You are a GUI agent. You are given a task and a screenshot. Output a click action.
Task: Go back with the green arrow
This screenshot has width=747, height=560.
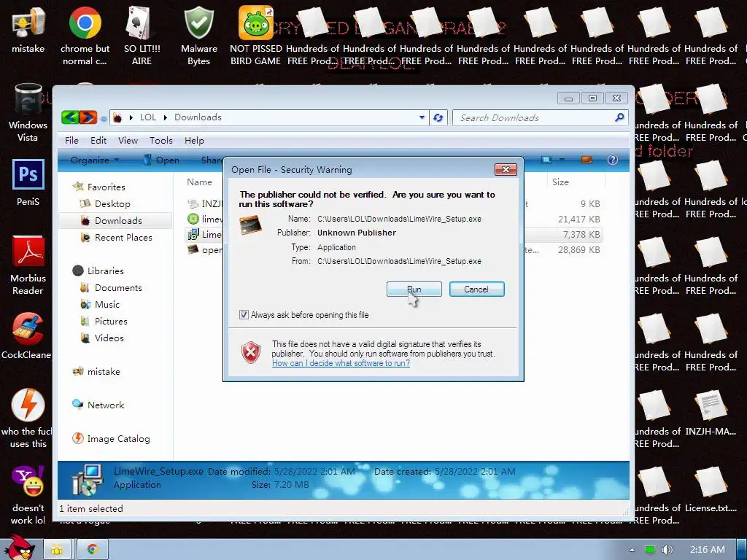coord(69,117)
